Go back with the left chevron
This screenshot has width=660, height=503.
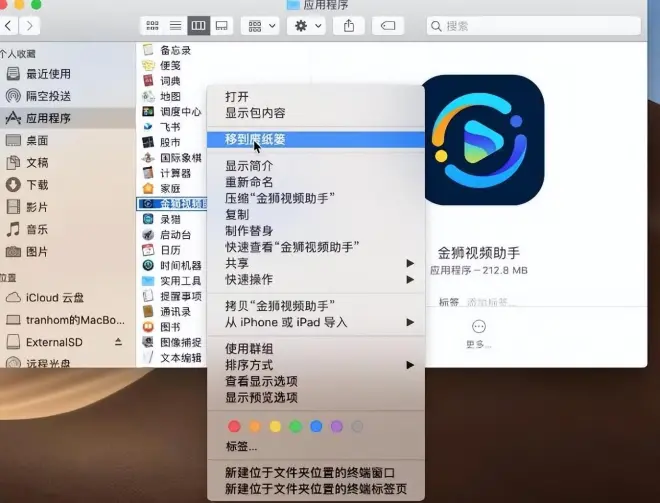tap(8, 26)
